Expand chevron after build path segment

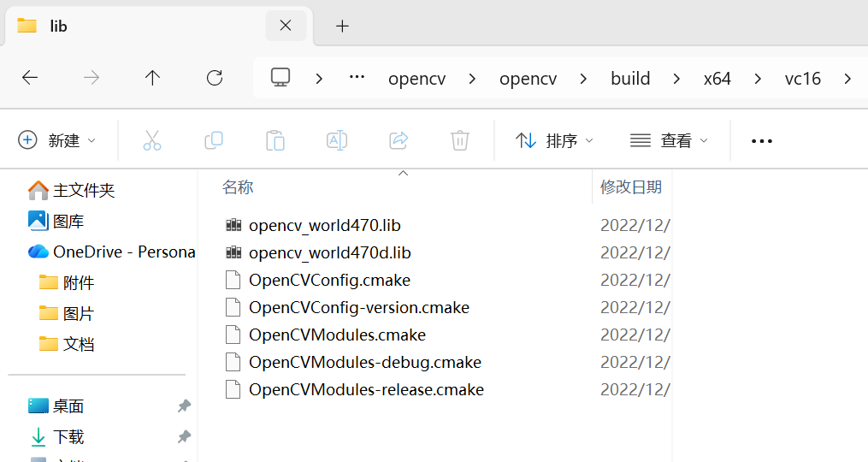pyautogui.click(x=676, y=79)
